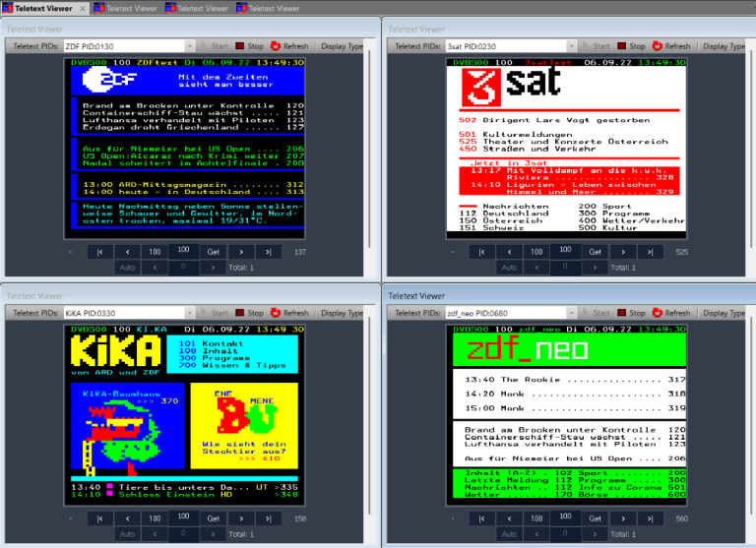
Task: Go to previous page in KiKA panel
Action: (127, 518)
